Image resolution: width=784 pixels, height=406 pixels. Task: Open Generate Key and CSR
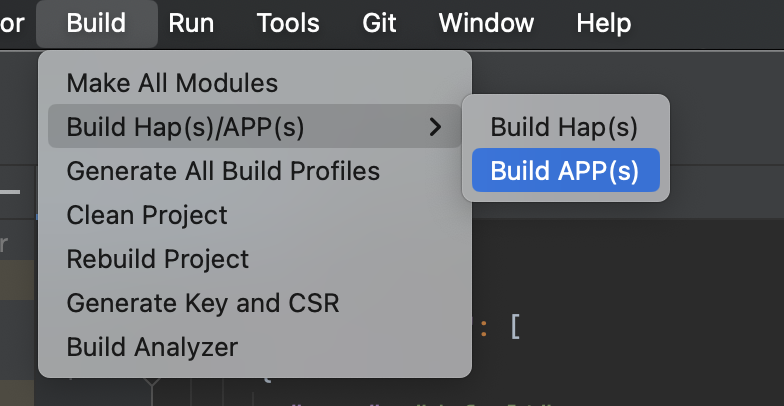[203, 303]
